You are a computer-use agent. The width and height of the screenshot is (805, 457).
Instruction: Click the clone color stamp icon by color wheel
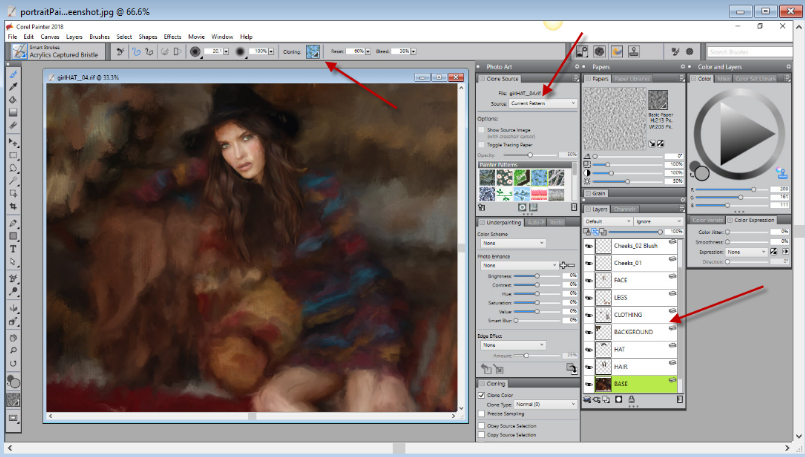782,173
